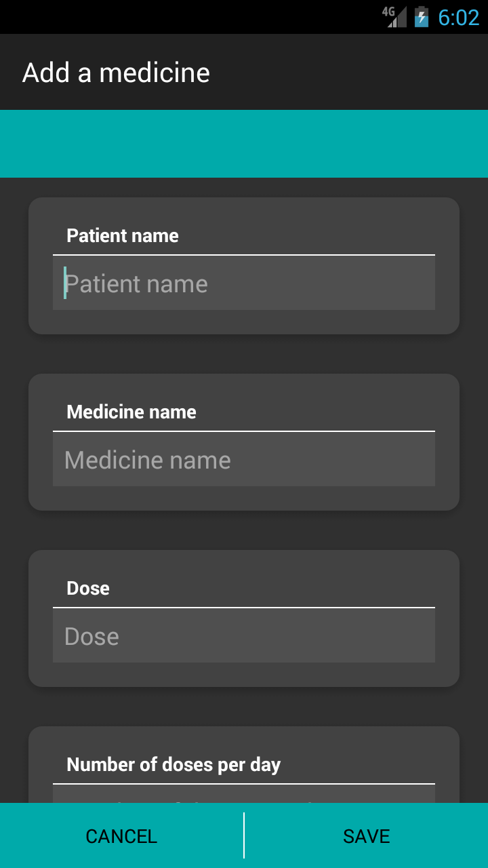Enter the Medicine name text field
Viewport: 488px width, 868px height.
[244, 460]
